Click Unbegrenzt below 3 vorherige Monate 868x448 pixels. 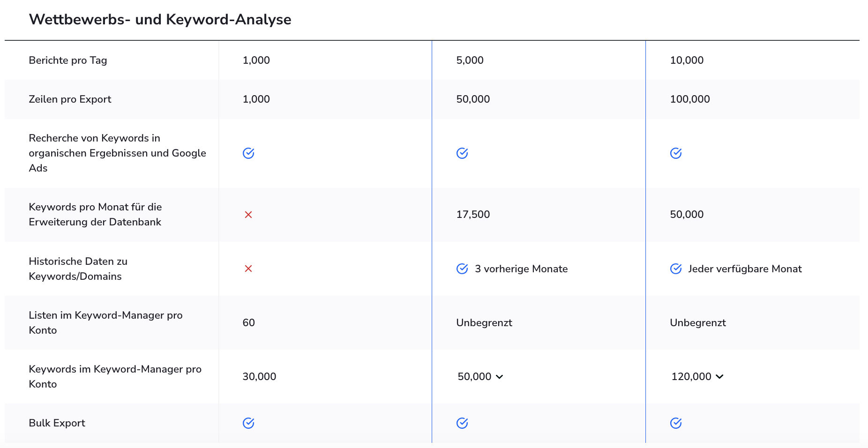[484, 323]
